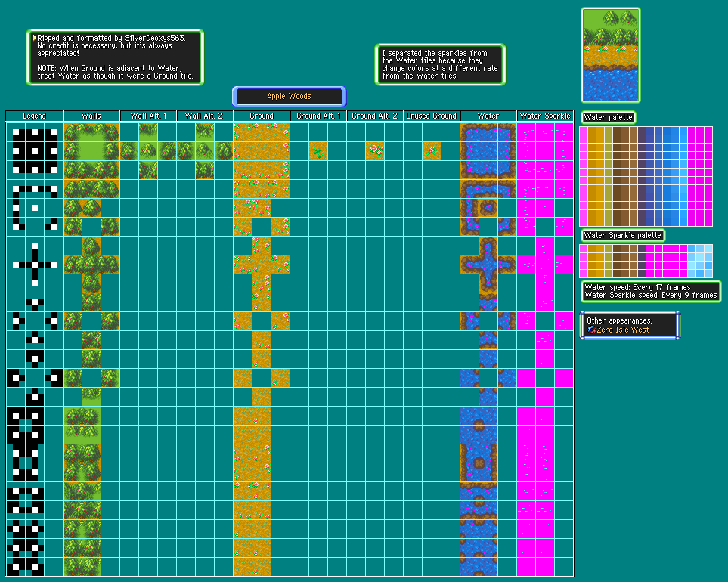This screenshot has height=582, width=728.
Task: Click 'Ripped and formatted by SilverDeoxys563.' text
Action: point(111,38)
